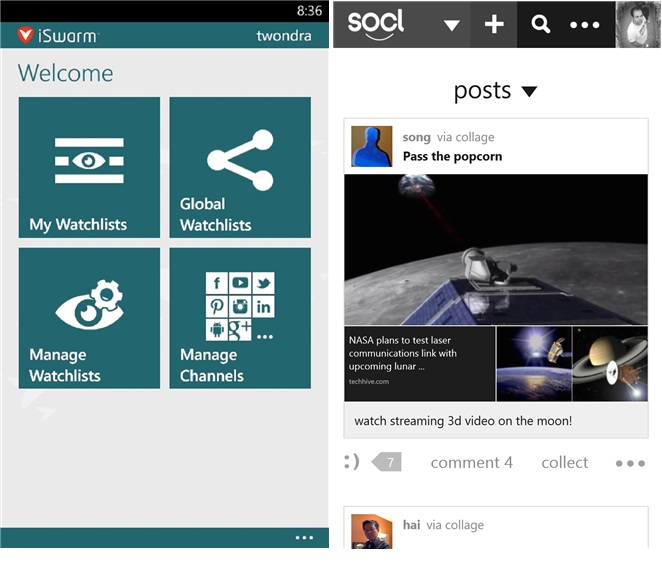Open hai's profile avatar
Image resolution: width=662 pixels, height=564 pixels.
[372, 531]
